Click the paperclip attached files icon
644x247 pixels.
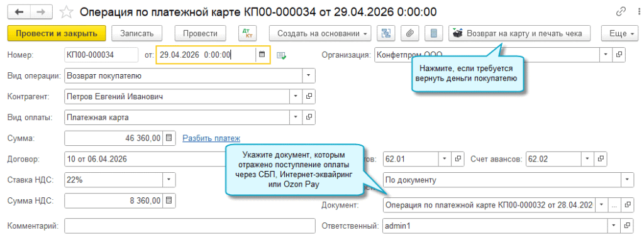point(409,34)
